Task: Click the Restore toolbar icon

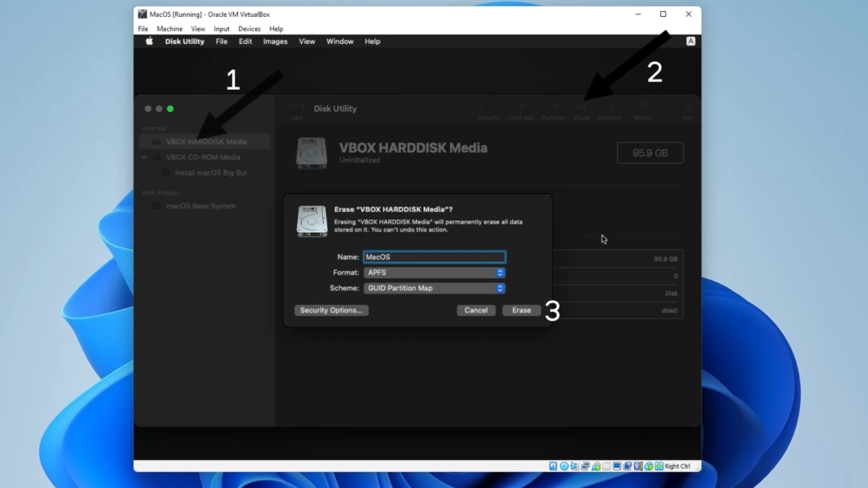Action: pyautogui.click(x=609, y=106)
